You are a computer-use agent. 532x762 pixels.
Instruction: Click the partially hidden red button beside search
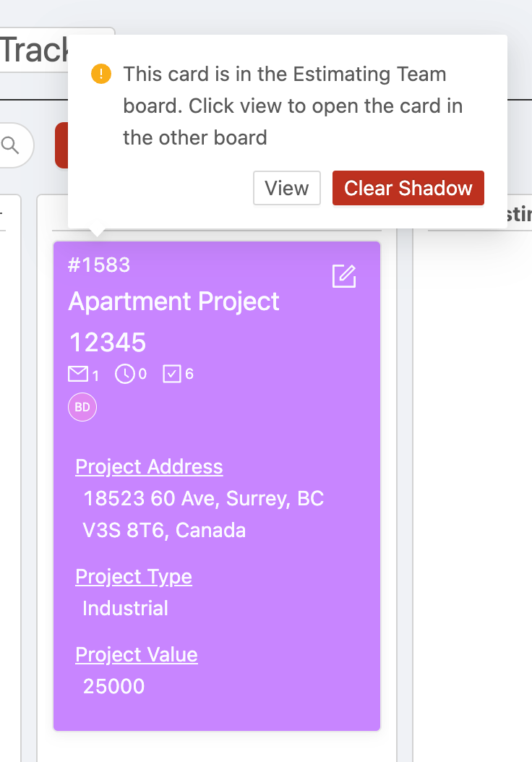(61, 145)
